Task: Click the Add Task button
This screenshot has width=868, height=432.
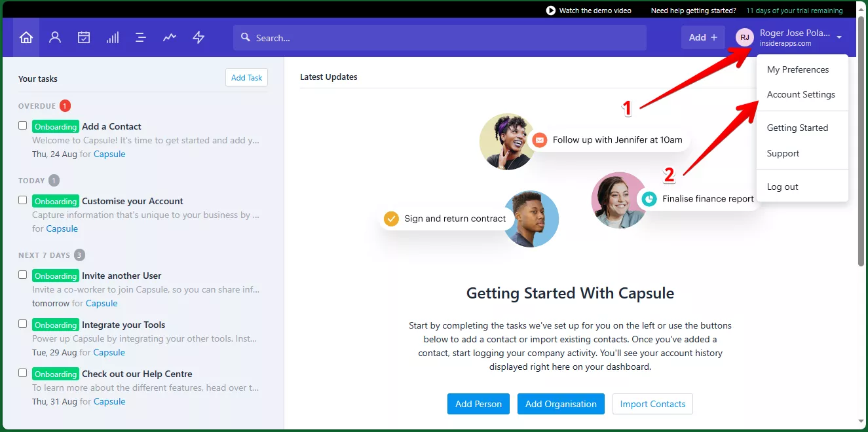Action: pos(246,77)
